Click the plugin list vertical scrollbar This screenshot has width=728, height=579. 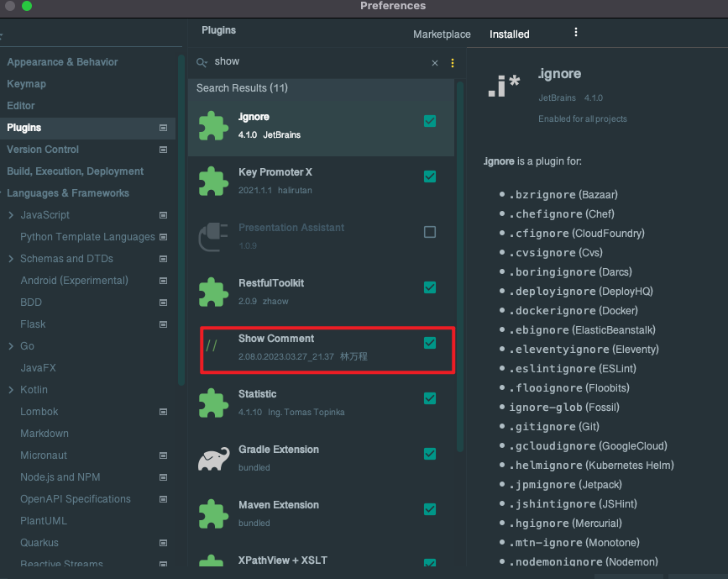pyautogui.click(x=459, y=252)
